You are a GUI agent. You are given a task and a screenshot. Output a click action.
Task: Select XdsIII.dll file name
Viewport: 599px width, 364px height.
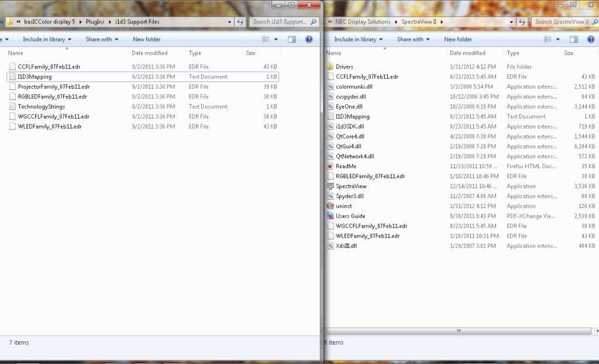346,246
